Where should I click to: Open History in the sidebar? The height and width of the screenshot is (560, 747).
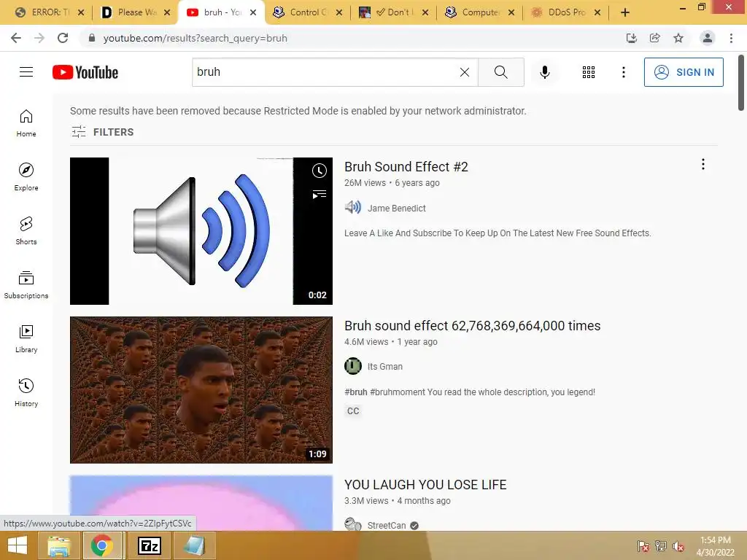26,392
